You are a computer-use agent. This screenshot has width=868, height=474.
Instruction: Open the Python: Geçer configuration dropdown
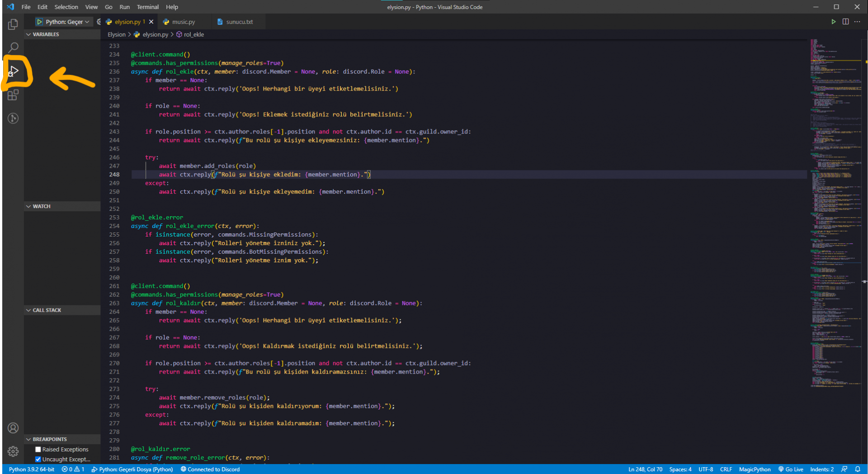[x=67, y=22]
